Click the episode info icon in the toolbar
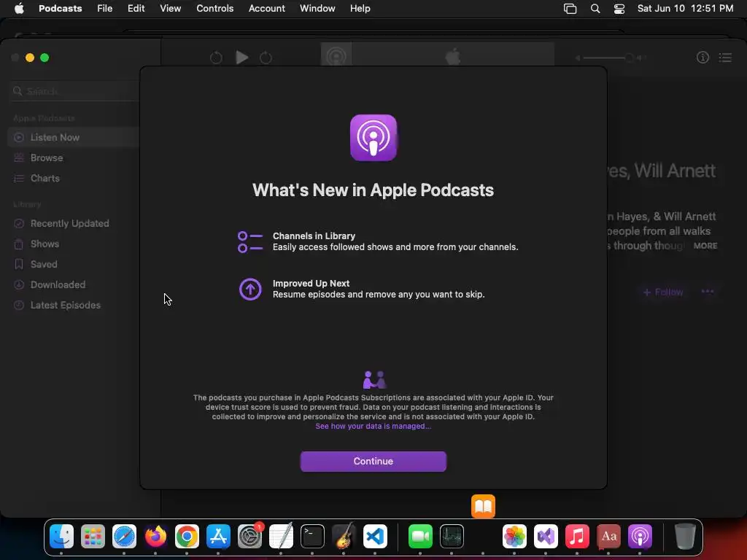This screenshot has width=747, height=560. click(703, 58)
